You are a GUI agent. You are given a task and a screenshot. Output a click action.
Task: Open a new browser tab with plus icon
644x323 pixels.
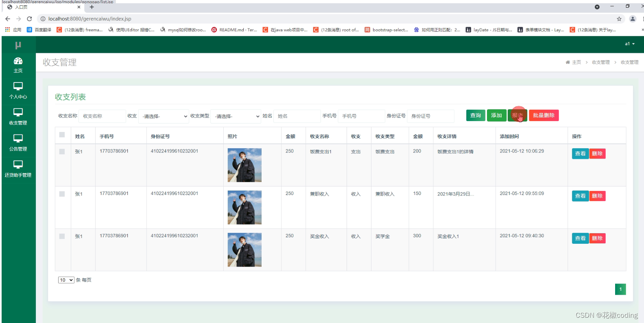pyautogui.click(x=92, y=7)
